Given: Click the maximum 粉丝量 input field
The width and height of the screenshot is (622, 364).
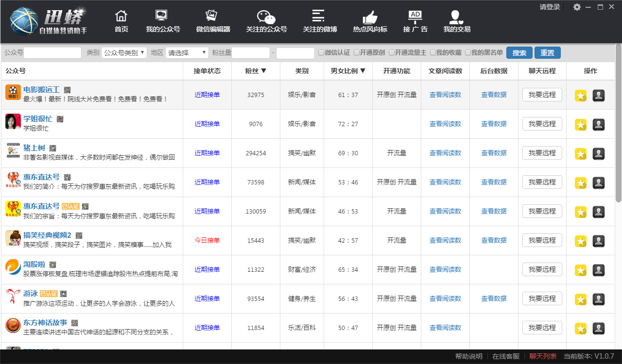Looking at the screenshot, I should pyautogui.click(x=295, y=53).
